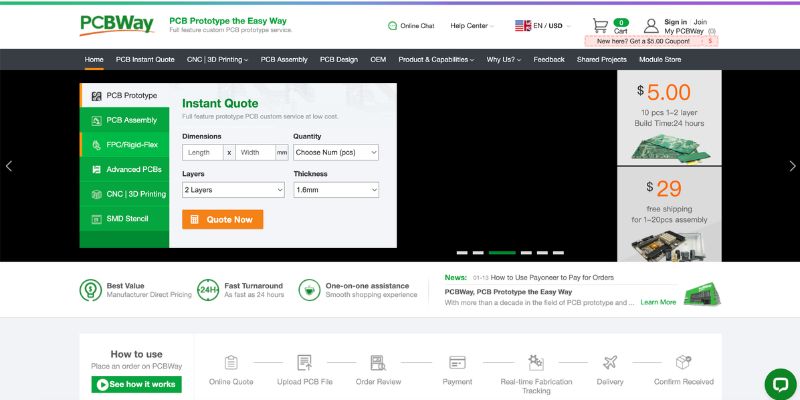Expand the Product & Capabilities nav menu
Viewport: 800px width, 400px height.
tap(436, 60)
